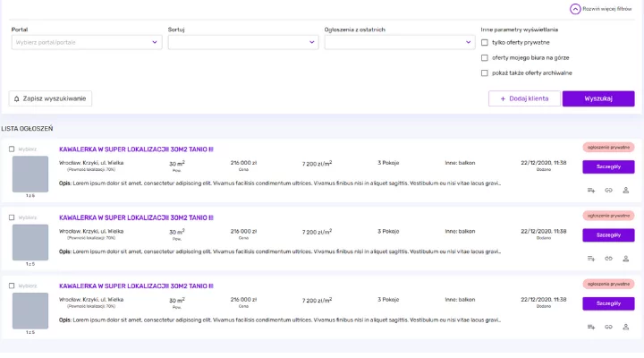Screen dimensions: 644x358
Task: Click the person icon in third listing
Action: click(x=626, y=327)
